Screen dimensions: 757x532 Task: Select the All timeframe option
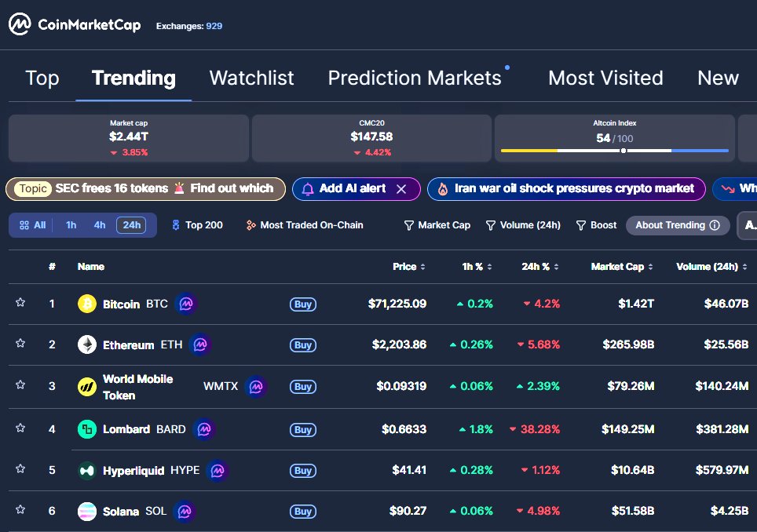33,225
